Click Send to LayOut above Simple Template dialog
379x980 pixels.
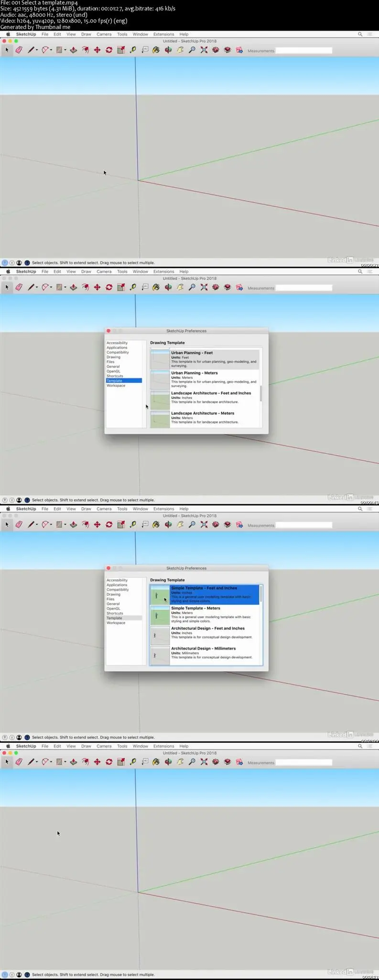[x=239, y=524]
